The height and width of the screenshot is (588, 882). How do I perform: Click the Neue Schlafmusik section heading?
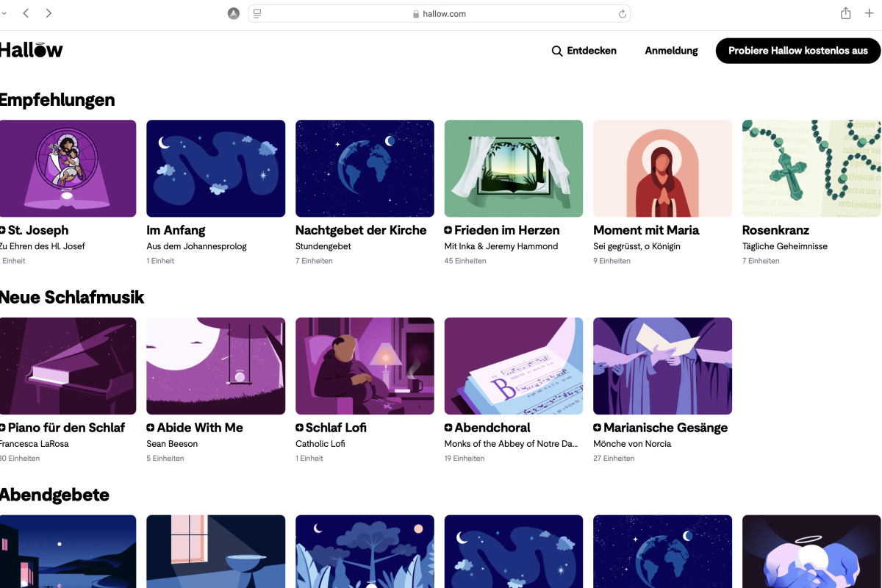tap(72, 297)
